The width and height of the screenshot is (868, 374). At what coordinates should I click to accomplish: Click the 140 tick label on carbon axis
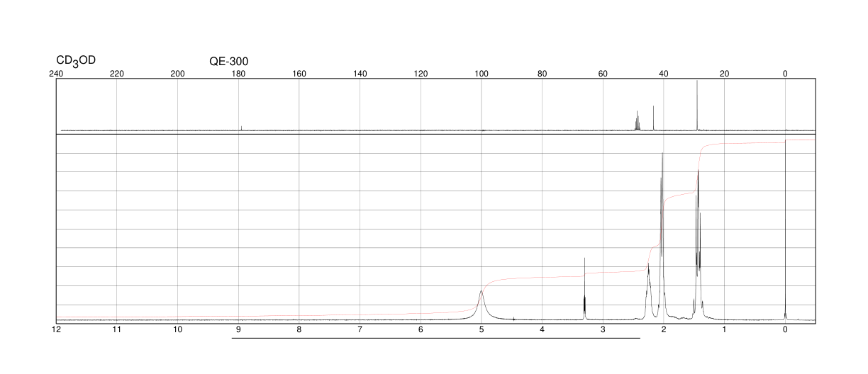coord(360,74)
